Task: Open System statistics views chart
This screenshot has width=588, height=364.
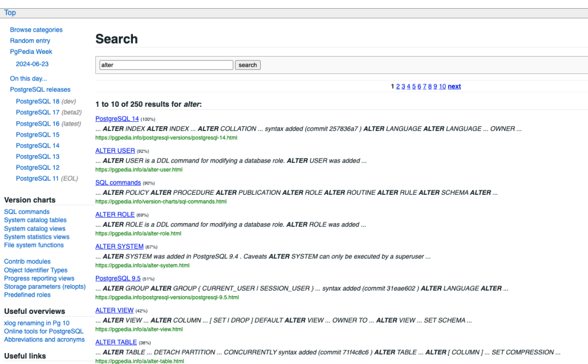Action: pos(37,237)
